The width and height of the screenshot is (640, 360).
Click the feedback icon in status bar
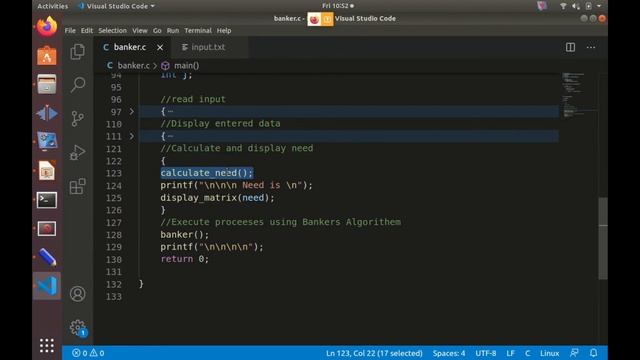(574, 353)
